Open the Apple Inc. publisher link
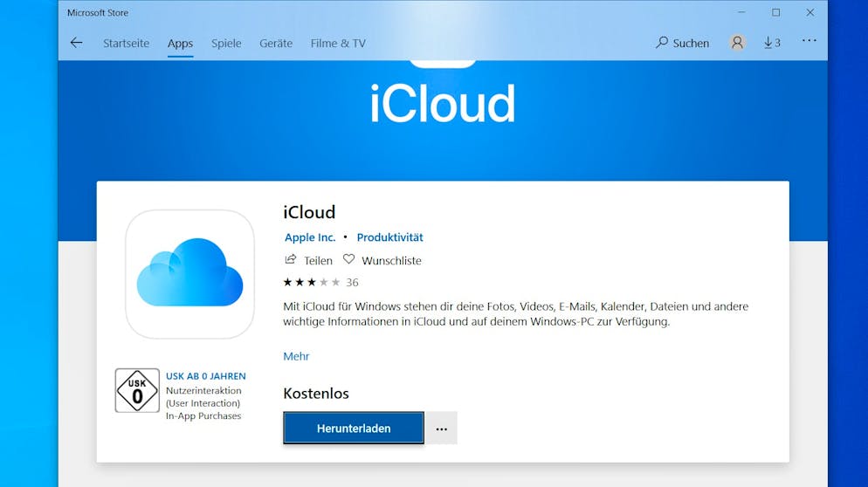This screenshot has height=487, width=868. (310, 237)
